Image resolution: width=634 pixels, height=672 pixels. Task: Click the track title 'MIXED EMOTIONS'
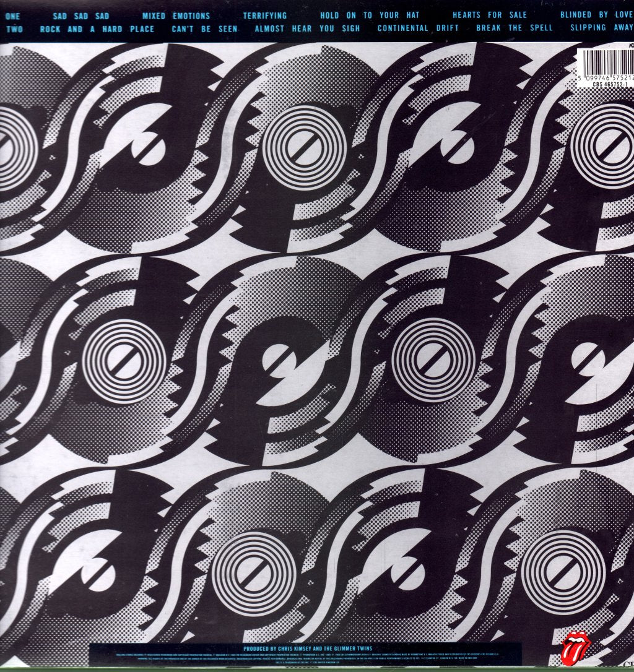176,16
